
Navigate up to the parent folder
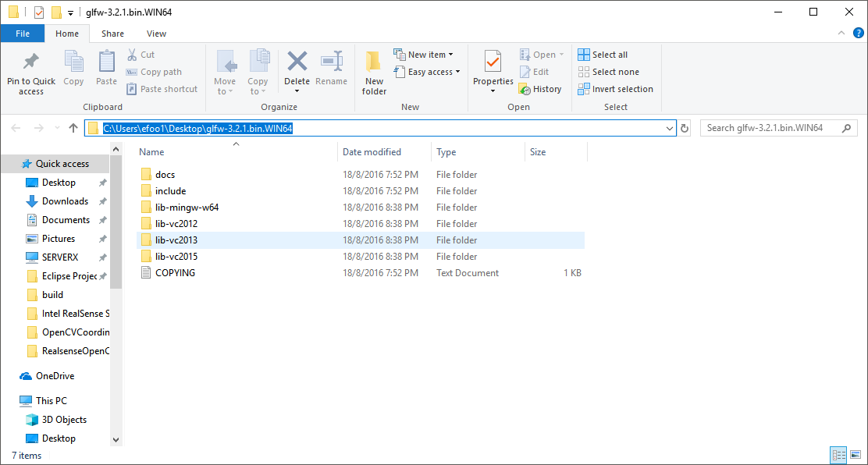[73, 127]
